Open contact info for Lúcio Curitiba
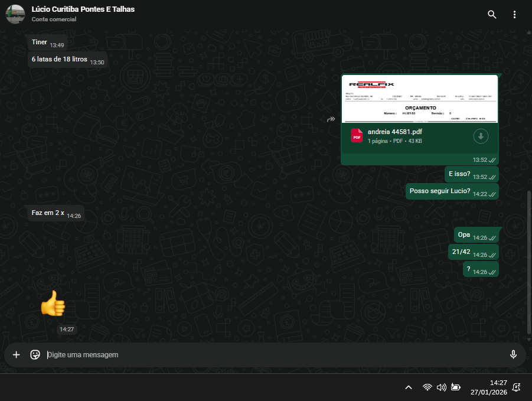The height and width of the screenshot is (401, 532). [83, 9]
